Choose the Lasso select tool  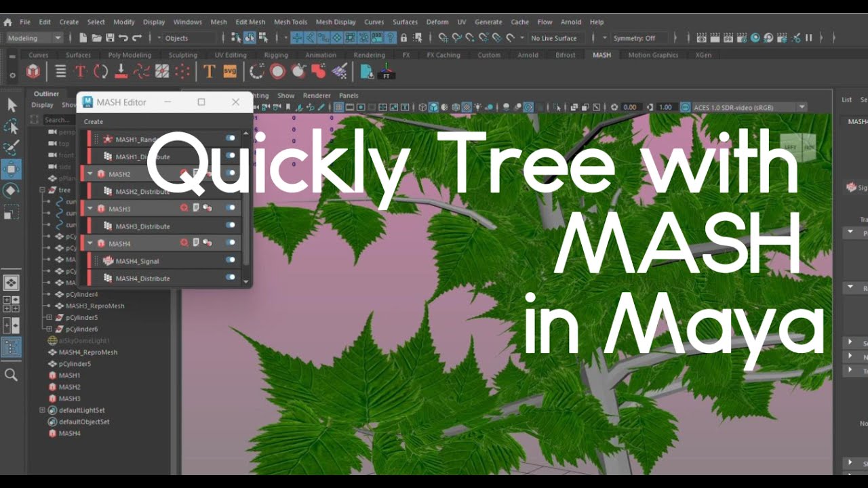point(12,127)
